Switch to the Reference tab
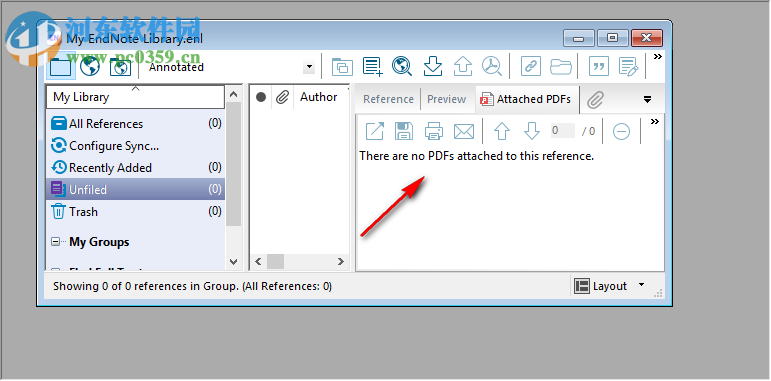Screen dimensions: 771x381 [x=388, y=99]
